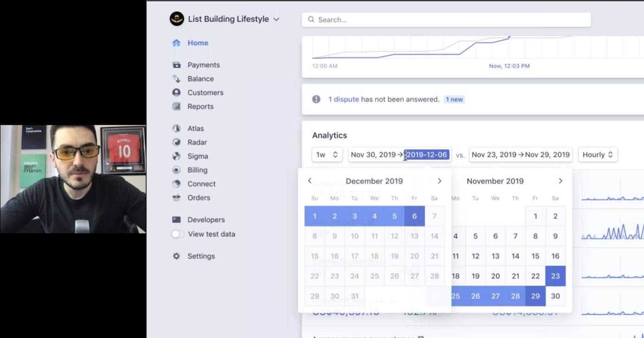Select December 3 in the calendar
Viewport: 644px width, 338px height.
click(x=354, y=216)
